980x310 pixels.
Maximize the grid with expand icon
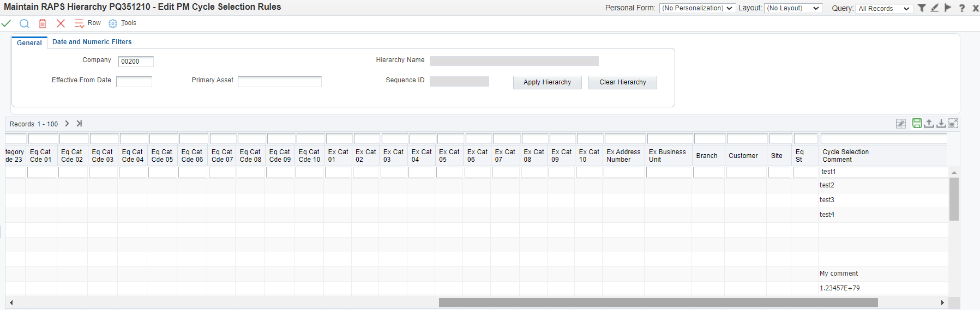pos(953,124)
